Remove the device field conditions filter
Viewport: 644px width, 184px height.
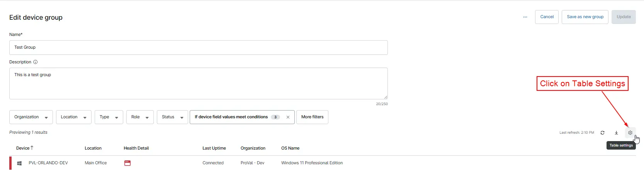click(288, 117)
